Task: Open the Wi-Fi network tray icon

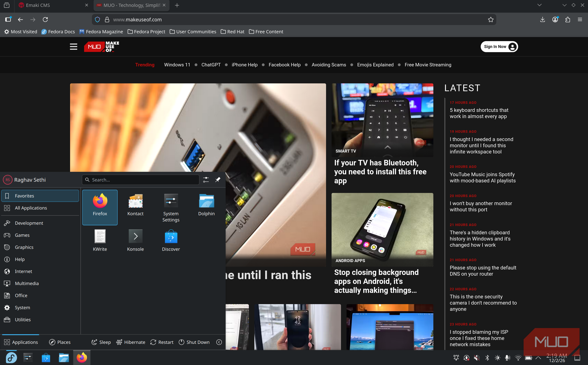Action: (x=518, y=358)
